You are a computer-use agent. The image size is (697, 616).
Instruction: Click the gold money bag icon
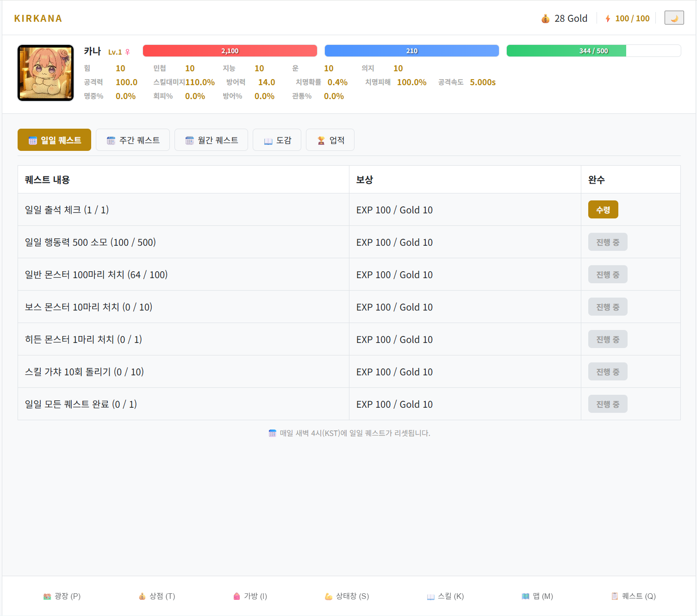(x=546, y=19)
